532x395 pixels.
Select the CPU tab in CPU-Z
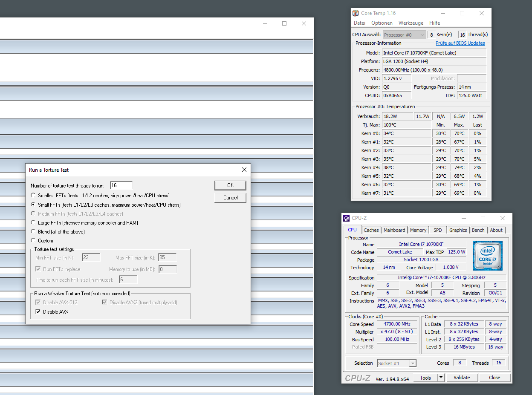[353, 230]
